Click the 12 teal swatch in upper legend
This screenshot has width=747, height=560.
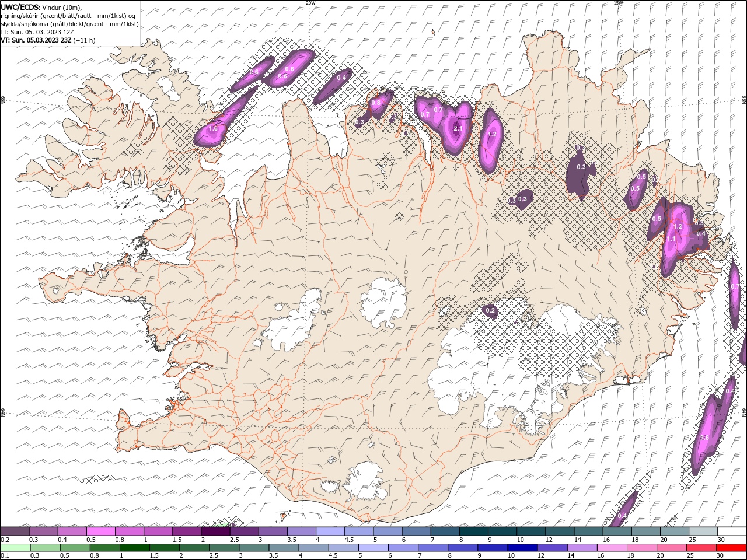click(x=559, y=531)
